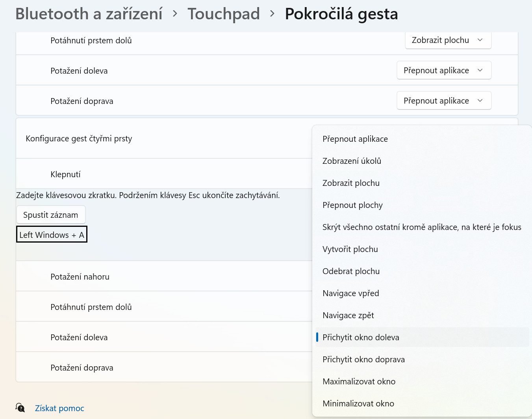Click the Left Windows + A shortcut field
The height and width of the screenshot is (419, 532).
[52, 234]
